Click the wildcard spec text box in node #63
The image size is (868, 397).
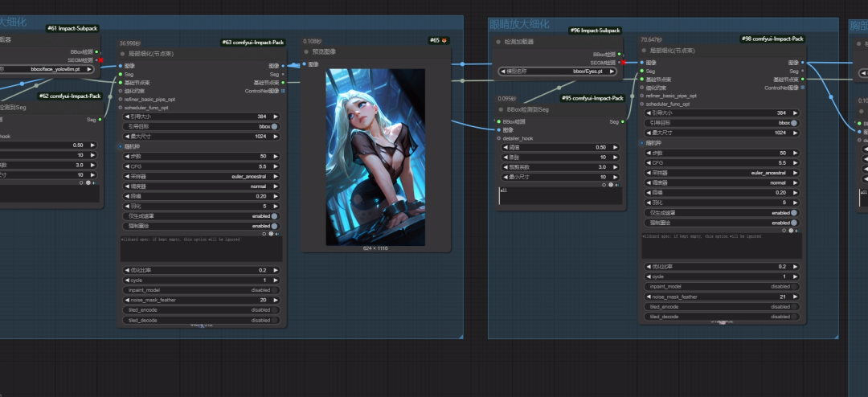click(x=202, y=249)
